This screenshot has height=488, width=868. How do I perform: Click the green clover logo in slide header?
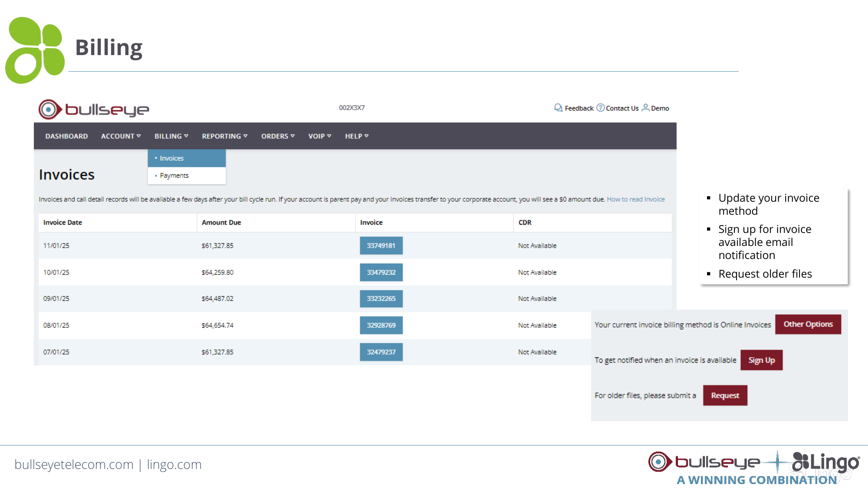tap(35, 50)
